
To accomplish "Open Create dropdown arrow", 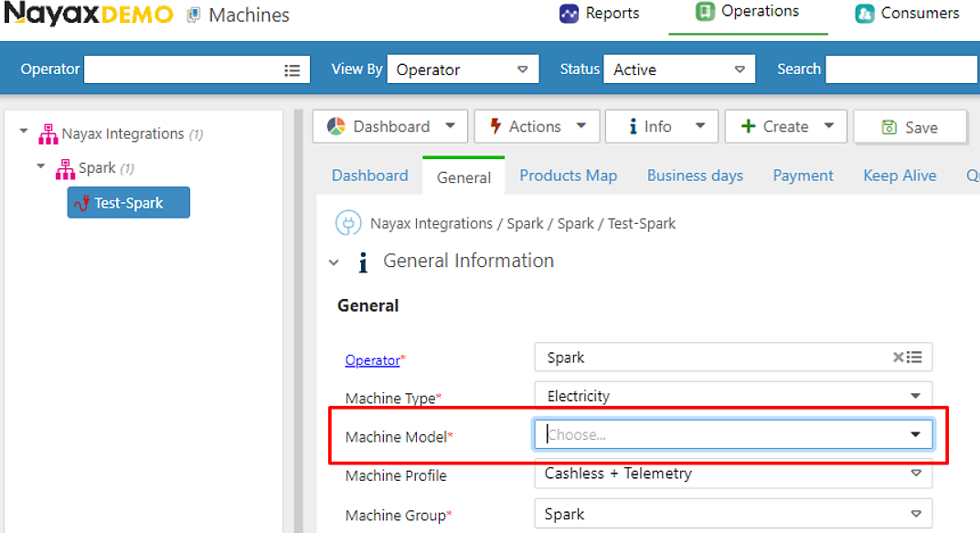I will tap(829, 126).
